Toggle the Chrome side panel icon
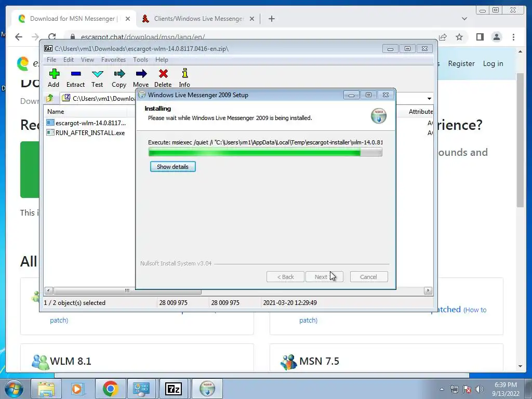 (480, 37)
